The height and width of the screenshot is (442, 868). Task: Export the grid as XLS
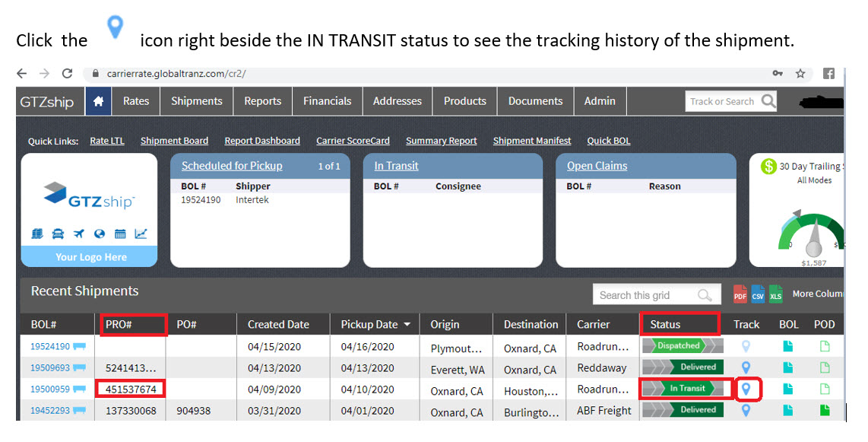[x=775, y=294]
